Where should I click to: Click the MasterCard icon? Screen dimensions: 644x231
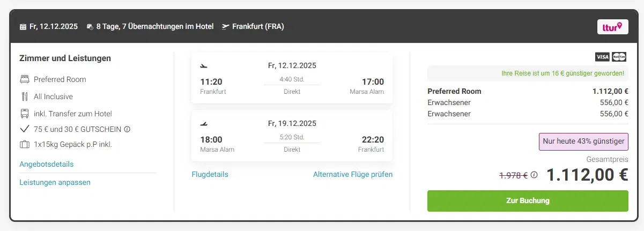pyautogui.click(x=619, y=57)
